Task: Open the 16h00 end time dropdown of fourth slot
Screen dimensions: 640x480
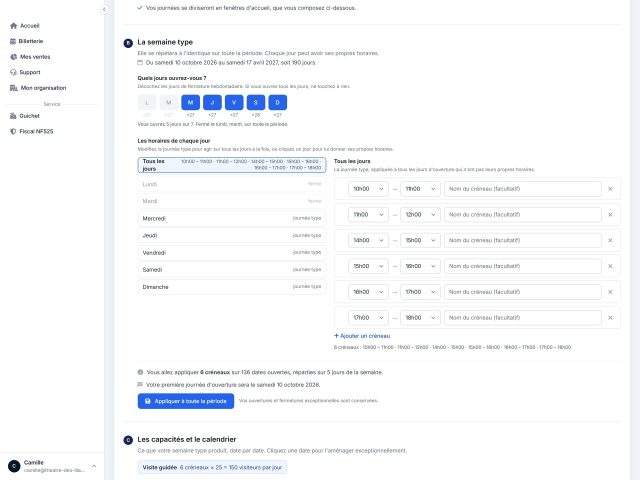Action: point(420,266)
